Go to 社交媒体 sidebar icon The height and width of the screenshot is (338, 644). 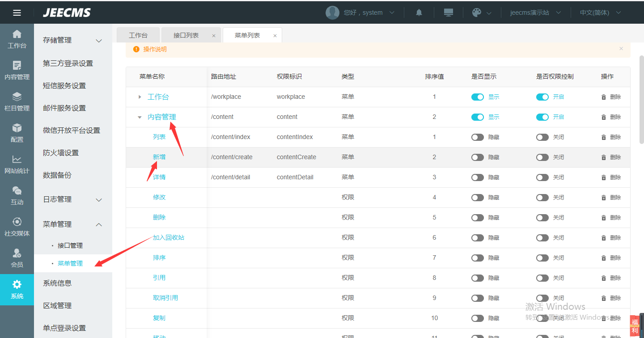[17, 227]
